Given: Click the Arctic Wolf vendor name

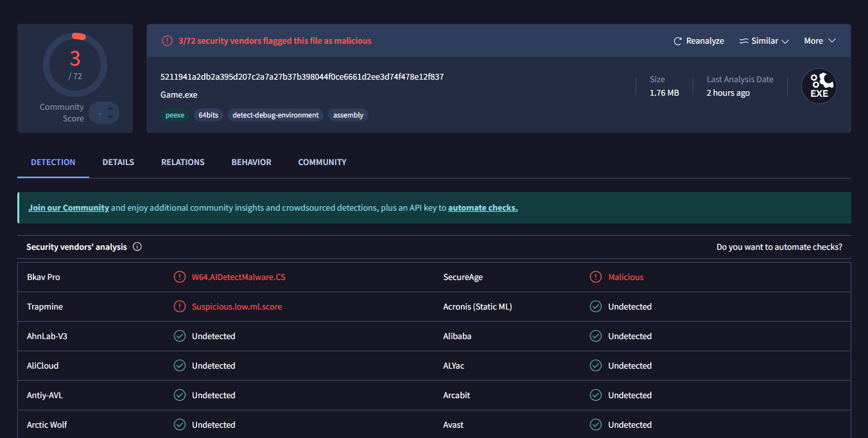Looking at the screenshot, I should pos(47,425).
